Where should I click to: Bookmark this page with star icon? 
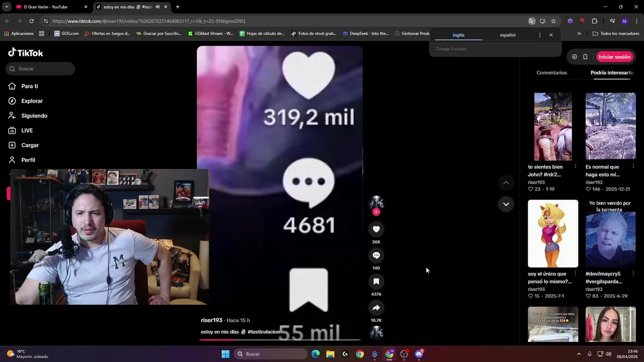click(x=553, y=21)
